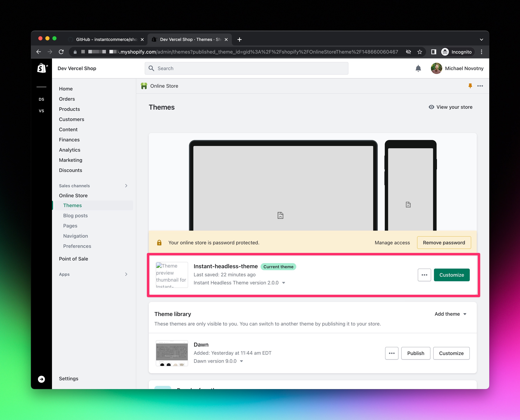Go to Marketing
This screenshot has height=420, width=520.
71,160
